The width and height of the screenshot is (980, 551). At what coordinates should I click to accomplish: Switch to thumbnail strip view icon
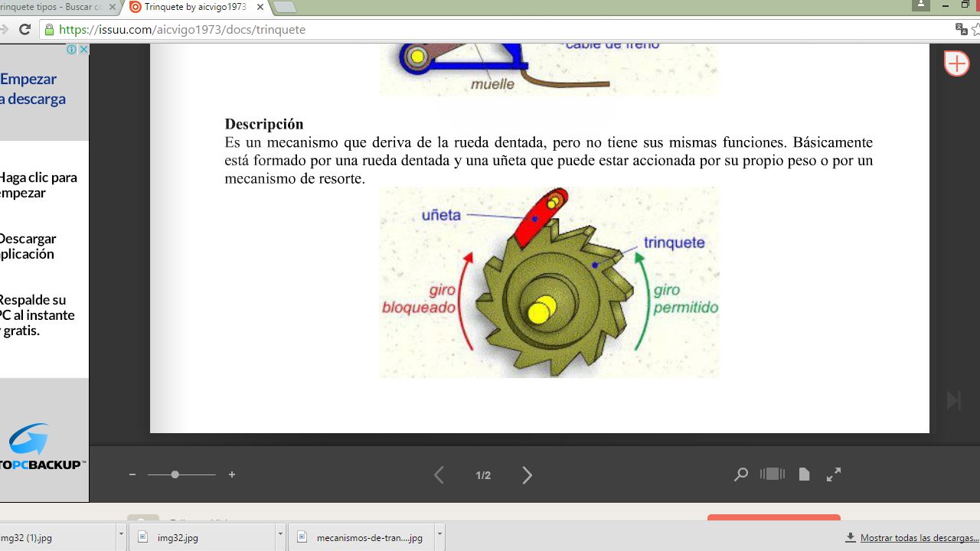[773, 474]
